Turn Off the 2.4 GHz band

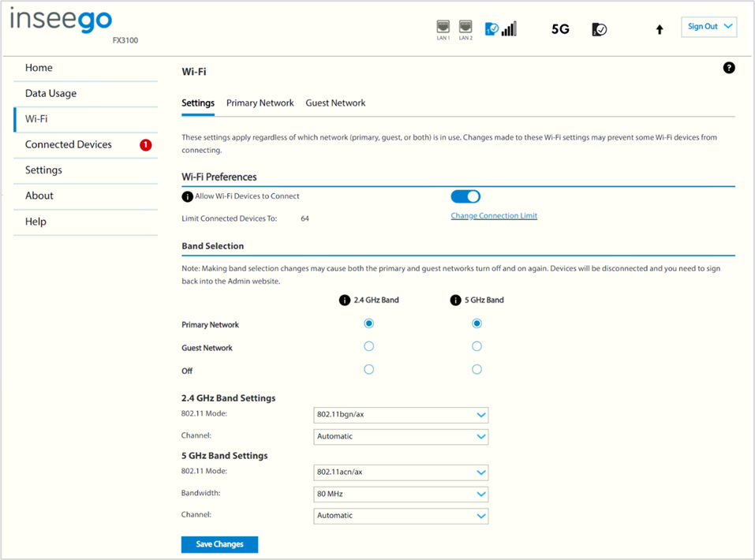coord(369,369)
